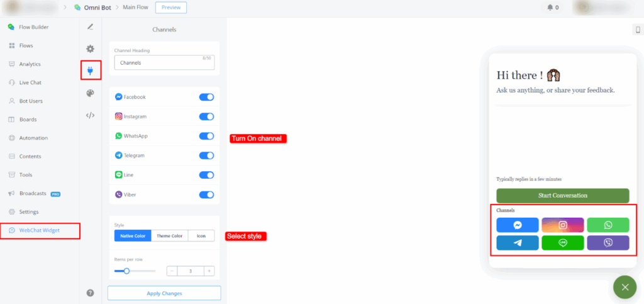The image size is (644, 304).
Task: Click the items per row slider
Action: 135,271
